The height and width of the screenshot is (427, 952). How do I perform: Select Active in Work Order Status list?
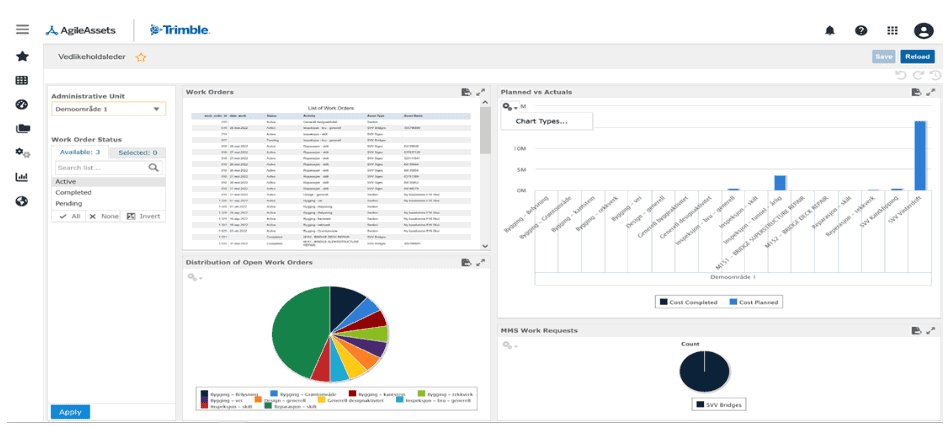click(x=66, y=182)
